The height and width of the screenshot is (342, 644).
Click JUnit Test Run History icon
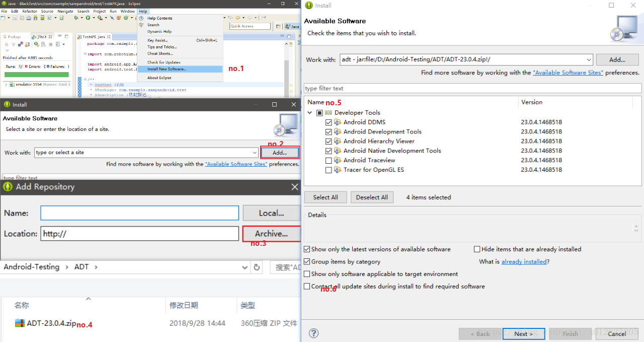pos(58,44)
